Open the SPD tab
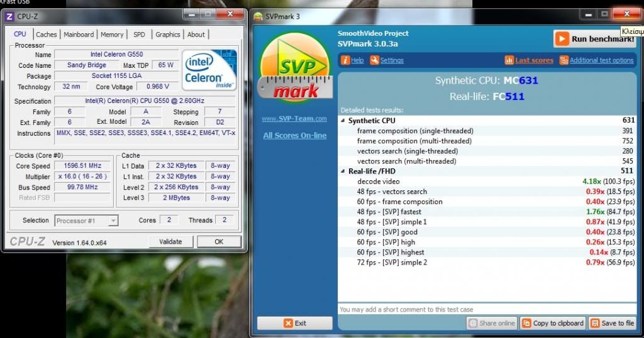 [139, 35]
